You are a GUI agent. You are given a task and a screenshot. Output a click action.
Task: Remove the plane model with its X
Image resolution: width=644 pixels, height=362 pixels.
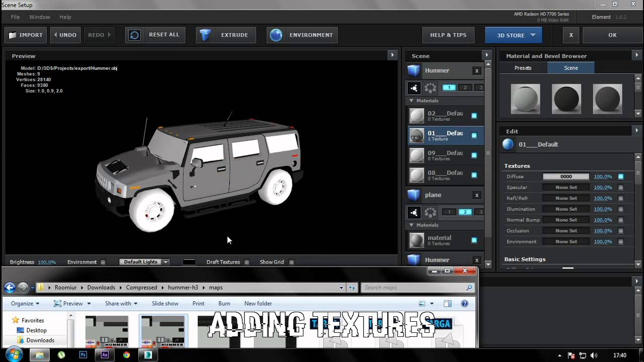(x=476, y=195)
